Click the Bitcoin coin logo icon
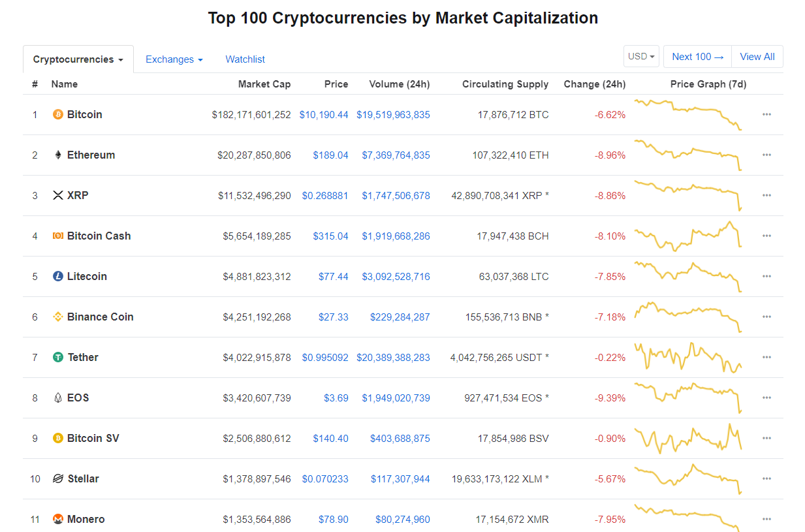Screen dimensions: 805x532 [57, 114]
